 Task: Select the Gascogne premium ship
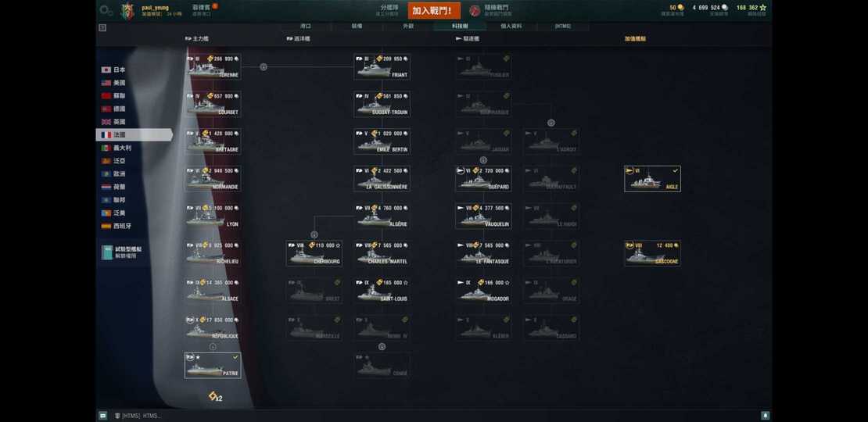tap(652, 253)
